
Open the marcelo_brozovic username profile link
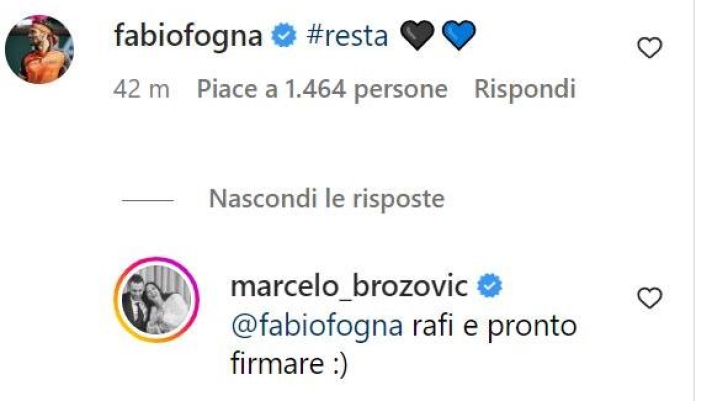[349, 287]
